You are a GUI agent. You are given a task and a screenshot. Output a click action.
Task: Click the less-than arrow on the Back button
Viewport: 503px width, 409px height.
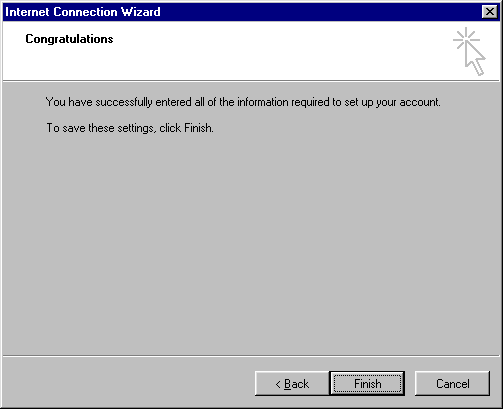point(278,384)
